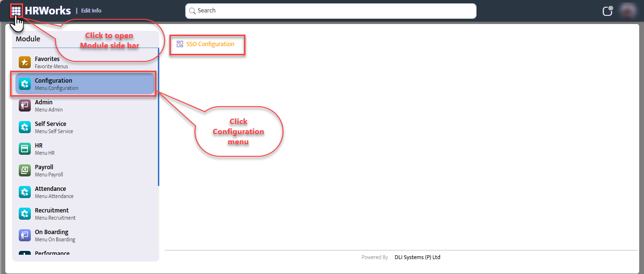Click the Menu Payroll subtitle
The height and width of the screenshot is (274, 644).
pyautogui.click(x=49, y=174)
